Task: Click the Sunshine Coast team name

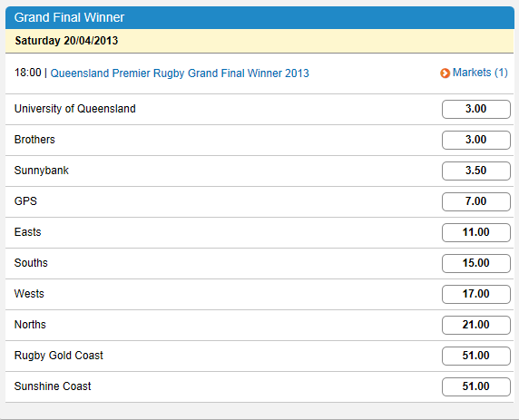Action: [x=53, y=386]
